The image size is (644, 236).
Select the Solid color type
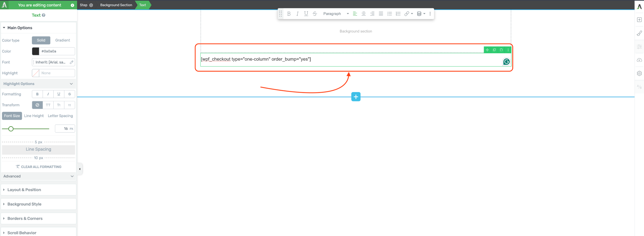tap(41, 40)
